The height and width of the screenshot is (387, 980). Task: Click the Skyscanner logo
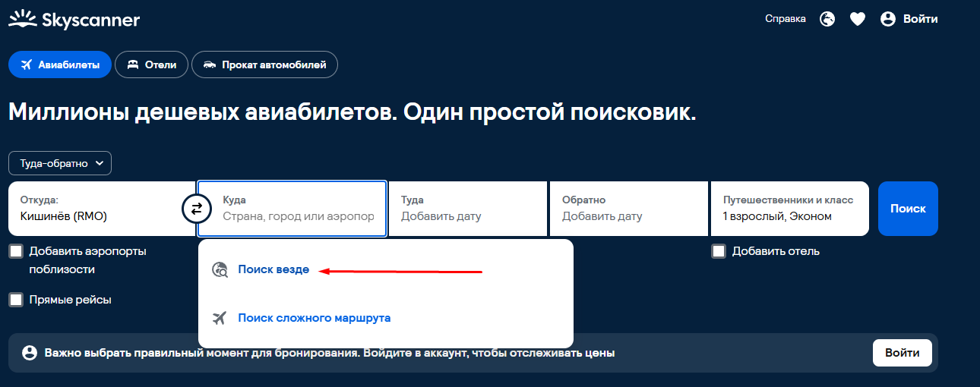tap(74, 20)
